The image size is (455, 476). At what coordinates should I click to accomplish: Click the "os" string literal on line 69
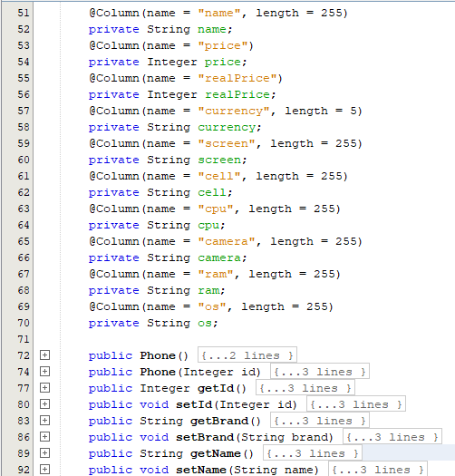pos(212,307)
